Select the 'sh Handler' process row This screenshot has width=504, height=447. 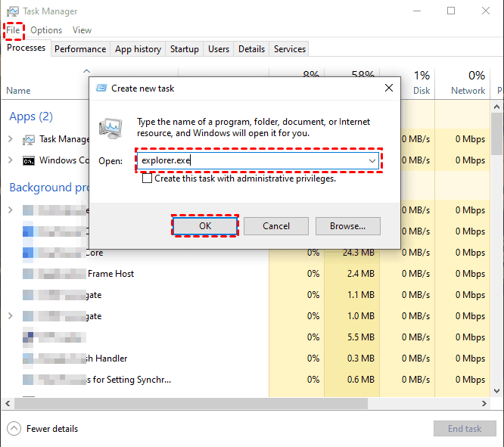coord(246,359)
